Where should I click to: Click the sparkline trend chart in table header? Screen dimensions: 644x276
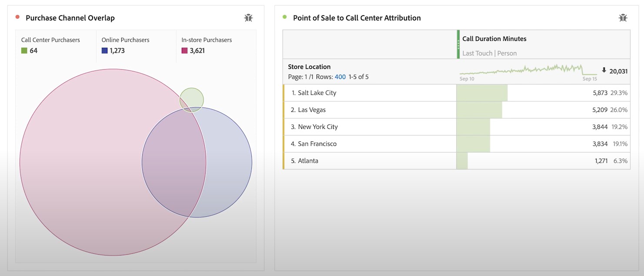(x=527, y=70)
